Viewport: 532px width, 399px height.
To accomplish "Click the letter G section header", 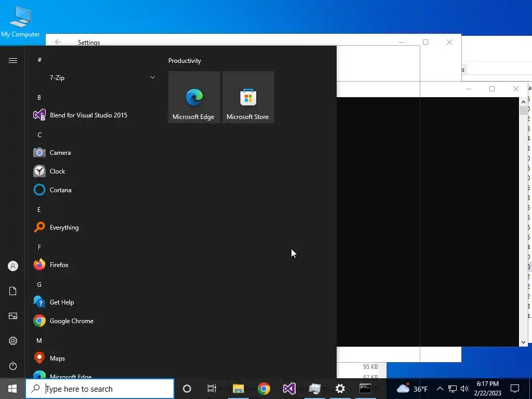I will [39, 285].
